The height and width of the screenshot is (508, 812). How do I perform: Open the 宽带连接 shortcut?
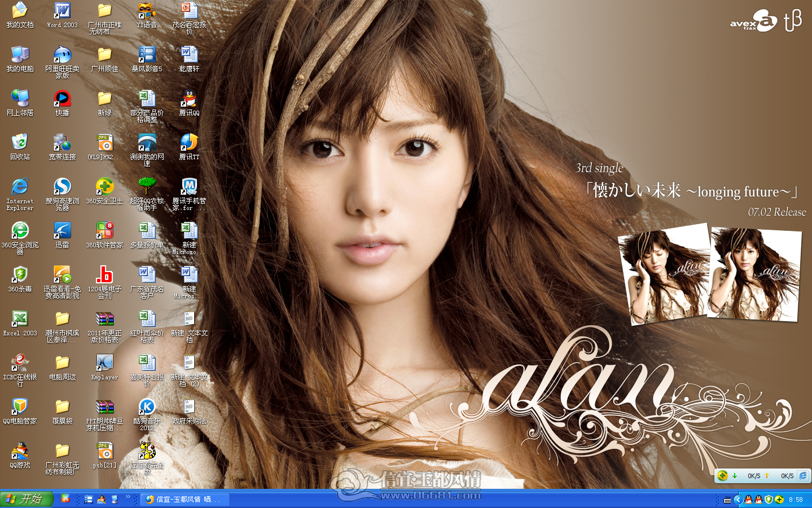point(62,148)
